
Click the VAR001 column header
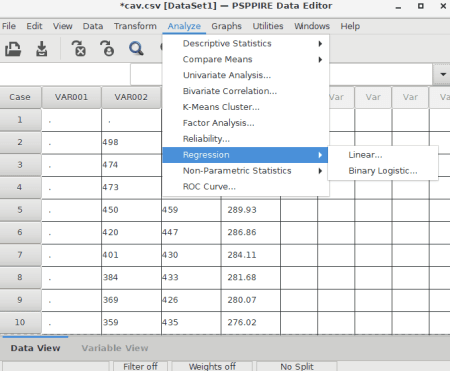pyautogui.click(x=71, y=97)
